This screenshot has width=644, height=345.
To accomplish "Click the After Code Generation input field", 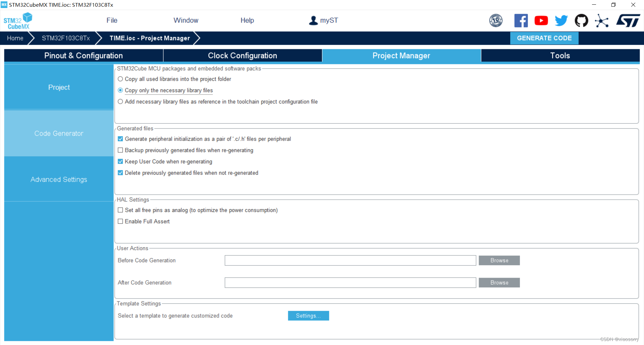I will click(x=350, y=283).
